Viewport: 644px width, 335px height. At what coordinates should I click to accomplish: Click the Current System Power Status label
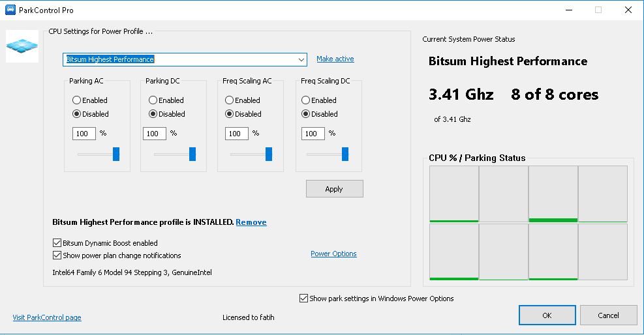tap(468, 39)
